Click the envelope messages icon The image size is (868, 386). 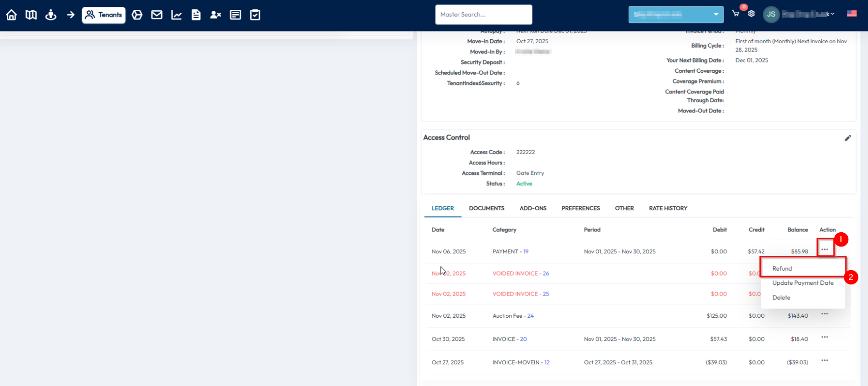click(x=157, y=15)
